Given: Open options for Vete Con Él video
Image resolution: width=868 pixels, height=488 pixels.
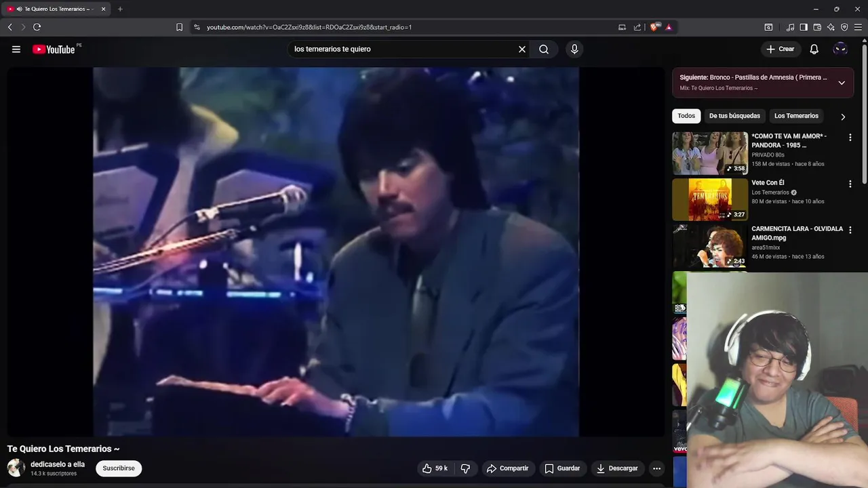Looking at the screenshot, I should click(850, 184).
